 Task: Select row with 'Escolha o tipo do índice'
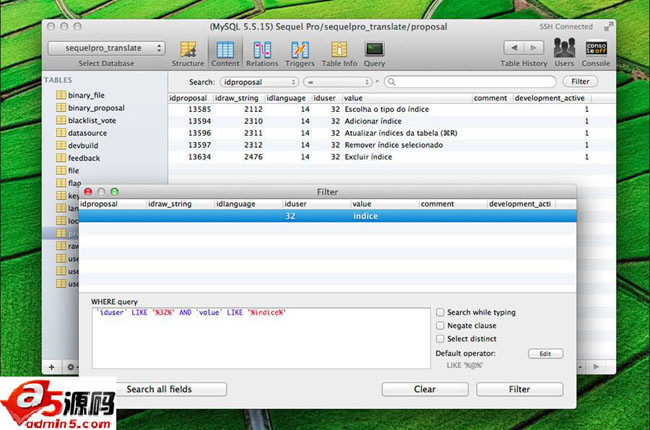click(x=391, y=109)
